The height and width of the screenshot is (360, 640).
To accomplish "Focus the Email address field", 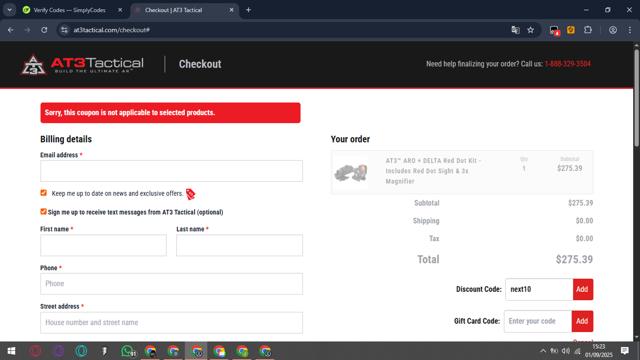I will pos(171,171).
